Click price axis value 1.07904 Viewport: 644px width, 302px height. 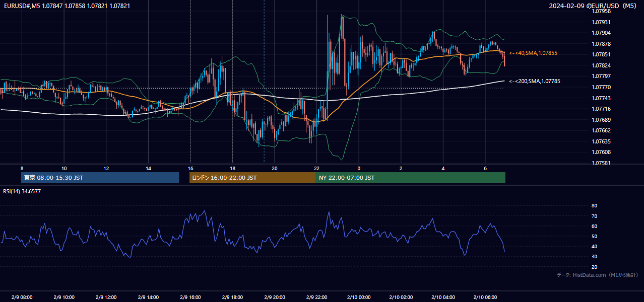601,33
